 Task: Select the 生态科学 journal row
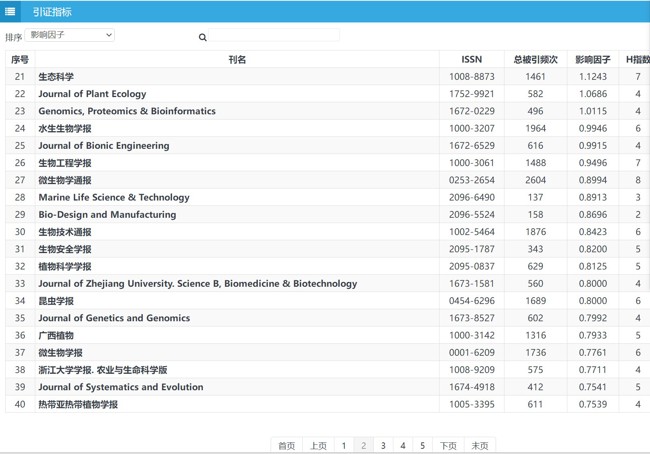(56, 77)
